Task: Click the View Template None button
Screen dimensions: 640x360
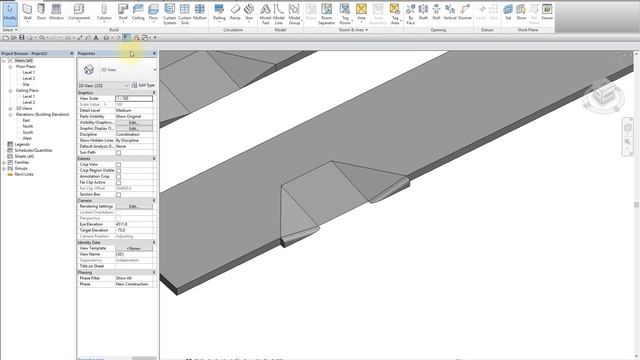Action: [134, 248]
